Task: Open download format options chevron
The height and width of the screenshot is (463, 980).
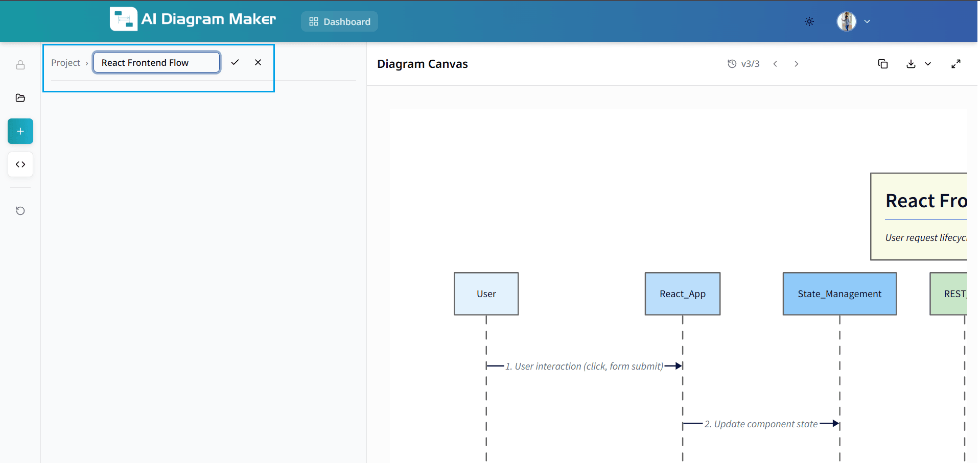Action: [928, 64]
